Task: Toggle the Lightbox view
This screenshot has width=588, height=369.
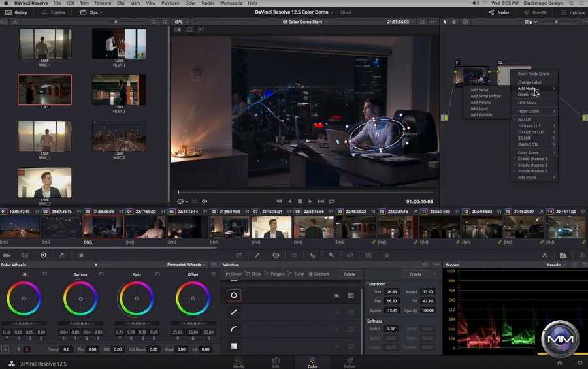Action: [572, 12]
